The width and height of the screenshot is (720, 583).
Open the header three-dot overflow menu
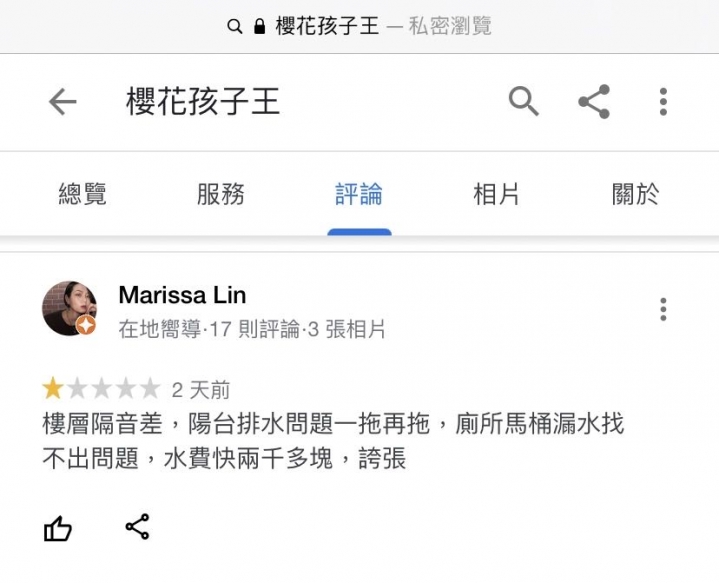pyautogui.click(x=663, y=101)
